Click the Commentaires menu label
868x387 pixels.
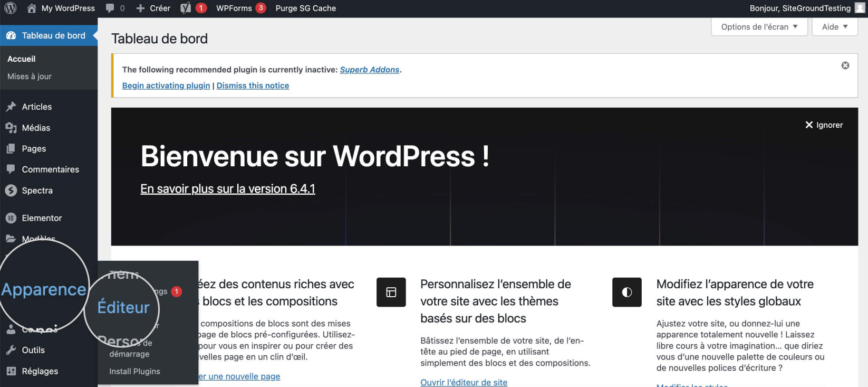coord(51,169)
